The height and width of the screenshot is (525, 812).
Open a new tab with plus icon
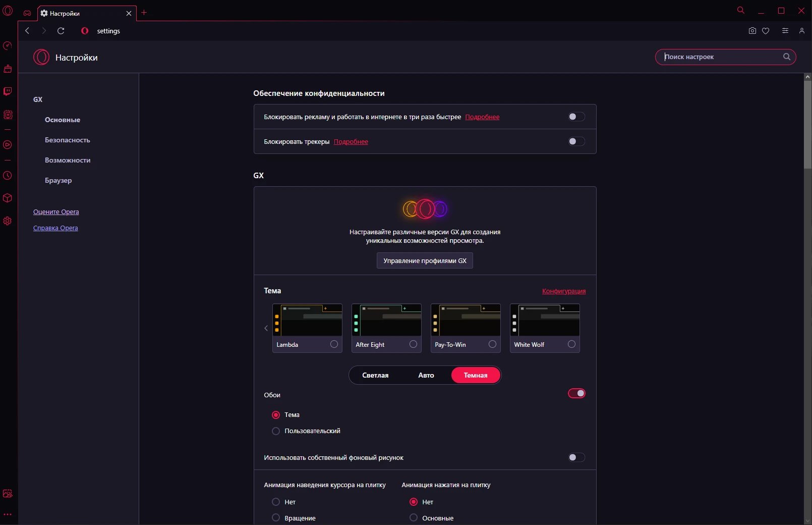144,13
